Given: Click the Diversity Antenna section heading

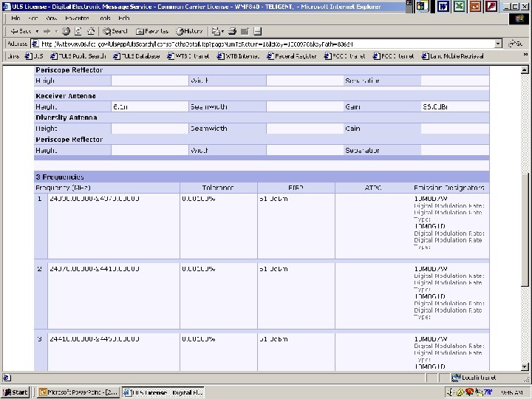Looking at the screenshot, I should 66,117.
